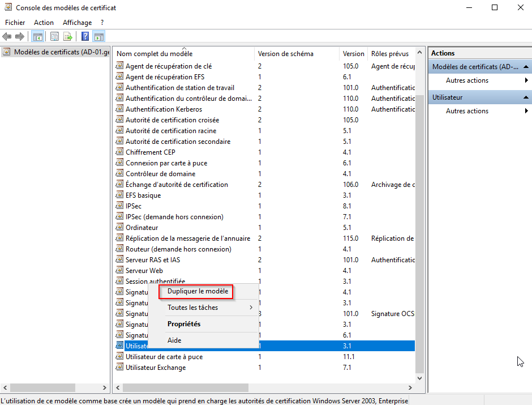532x405 pixels.
Task: Toggle the Action pane toolbar icon
Action: coord(99,37)
